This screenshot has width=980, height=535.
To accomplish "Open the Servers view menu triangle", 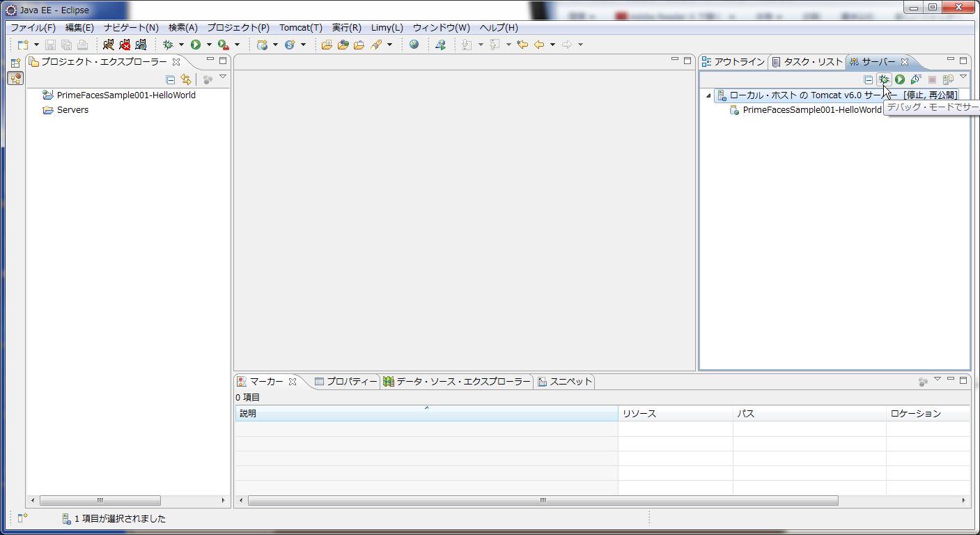I will (963, 77).
